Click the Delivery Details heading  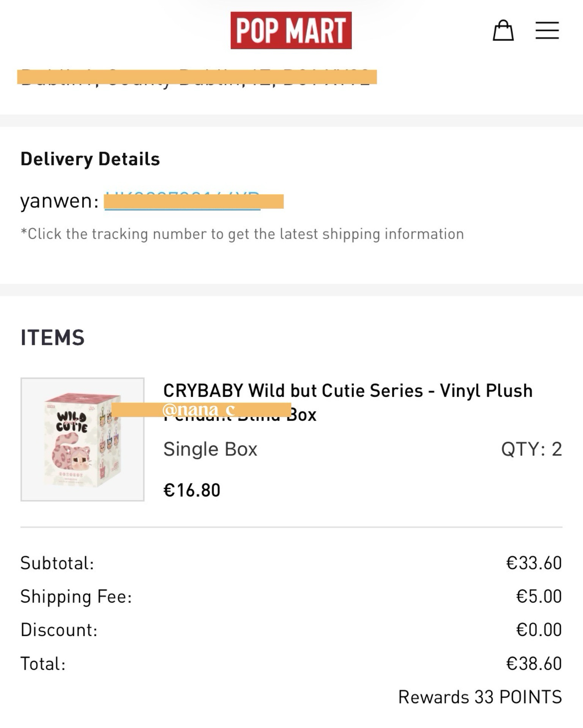tap(90, 159)
